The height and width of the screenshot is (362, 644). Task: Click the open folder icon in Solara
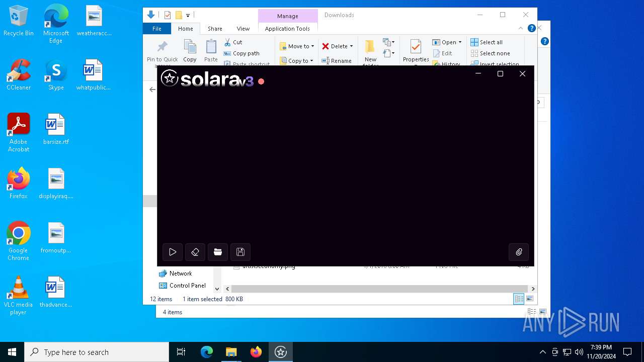[218, 252]
